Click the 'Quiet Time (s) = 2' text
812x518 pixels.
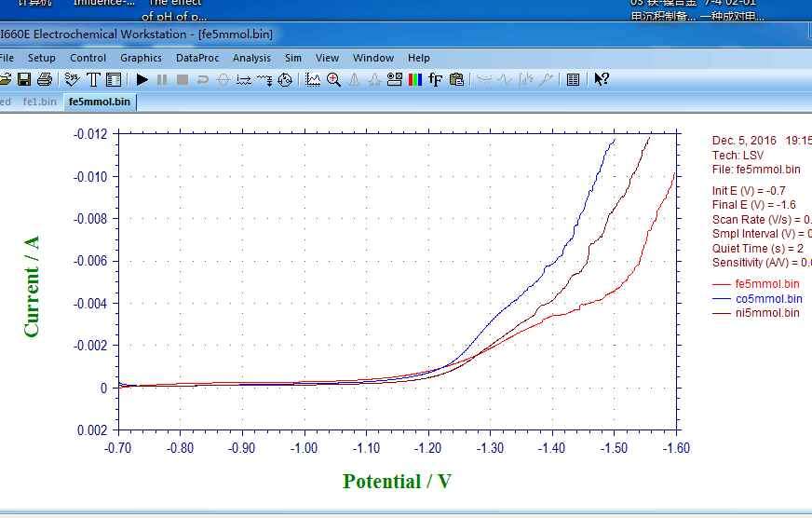pos(758,248)
